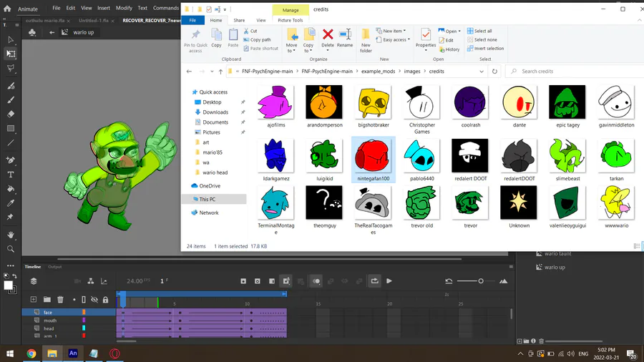
Task: Create a layer folder in timeline
Action: 47,300
